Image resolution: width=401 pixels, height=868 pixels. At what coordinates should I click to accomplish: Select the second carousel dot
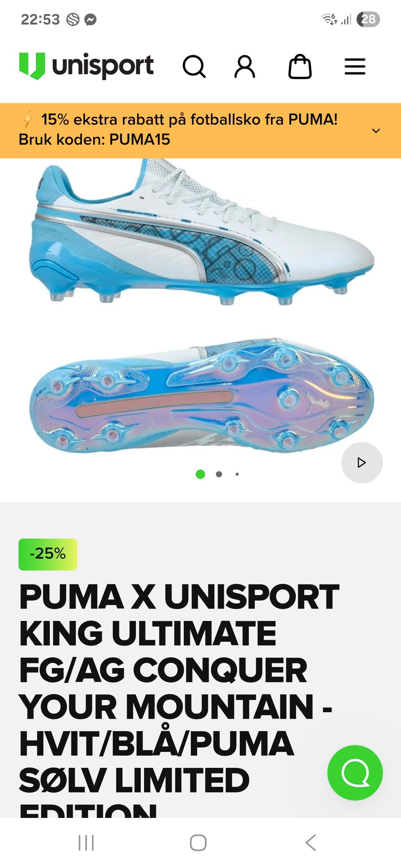tap(219, 474)
